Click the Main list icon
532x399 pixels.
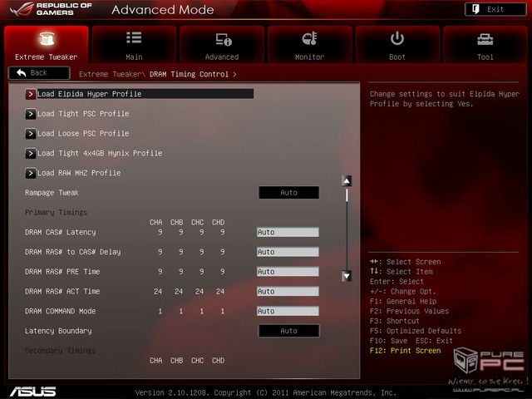(134, 37)
